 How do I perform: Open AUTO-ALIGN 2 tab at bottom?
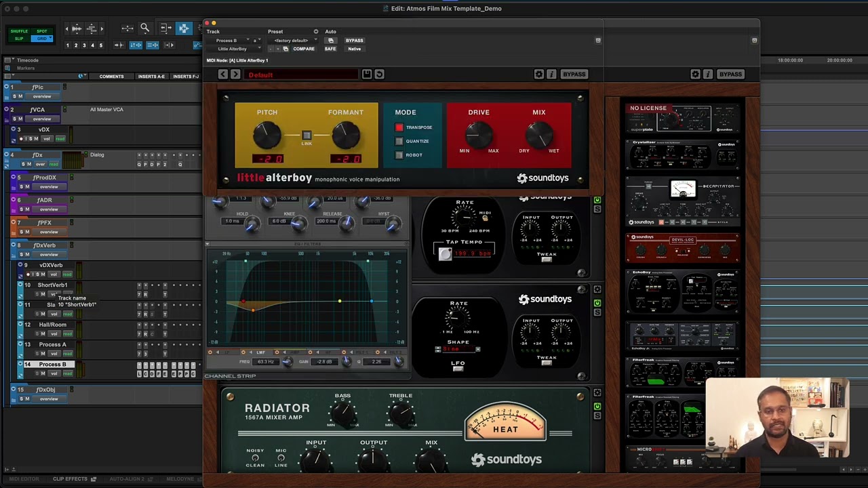[x=127, y=479]
